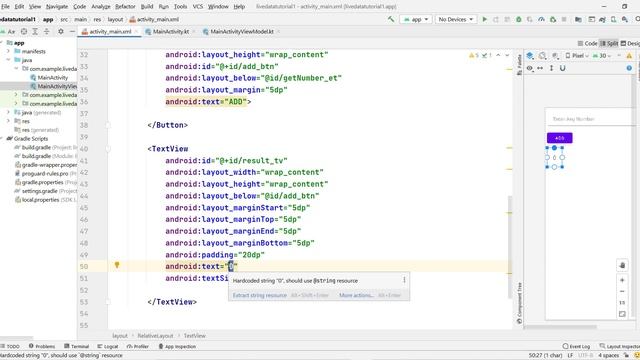
Task: Open the app run configuration dropdown
Action: coord(416,19)
